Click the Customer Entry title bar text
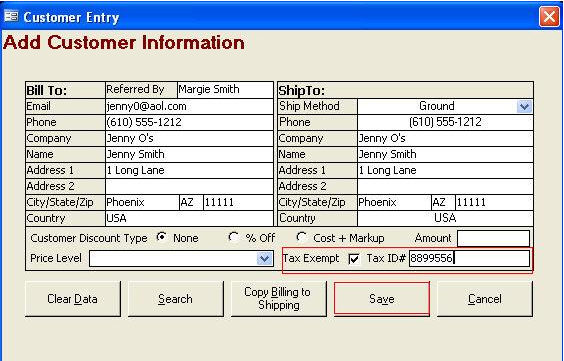The image size is (564, 361). [x=71, y=17]
